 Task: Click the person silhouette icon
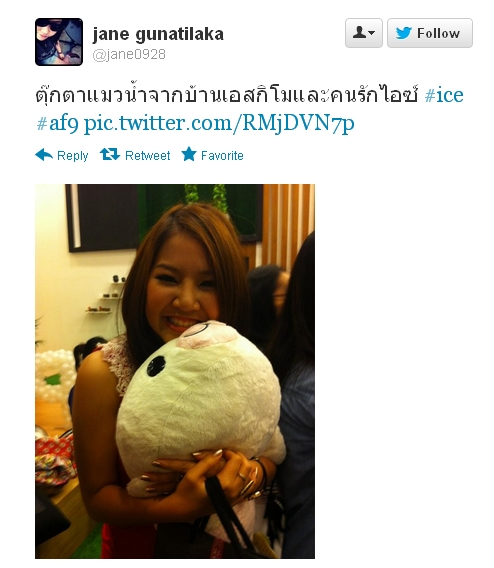pos(359,33)
